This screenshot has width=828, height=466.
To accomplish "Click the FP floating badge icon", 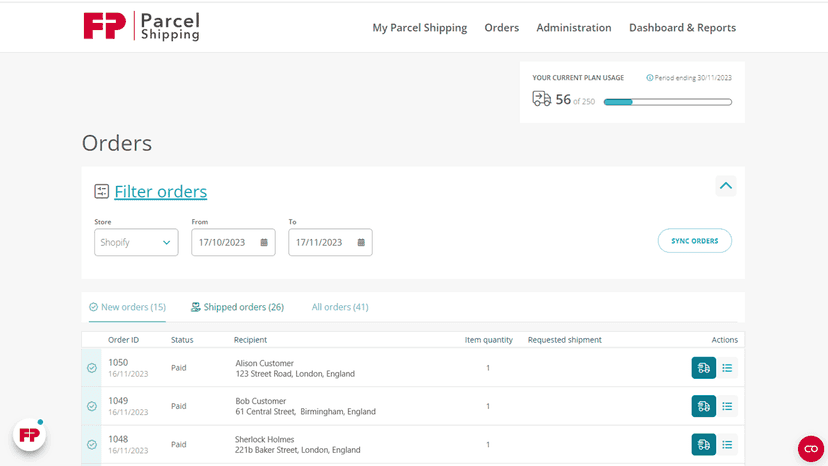I will [x=30, y=435].
